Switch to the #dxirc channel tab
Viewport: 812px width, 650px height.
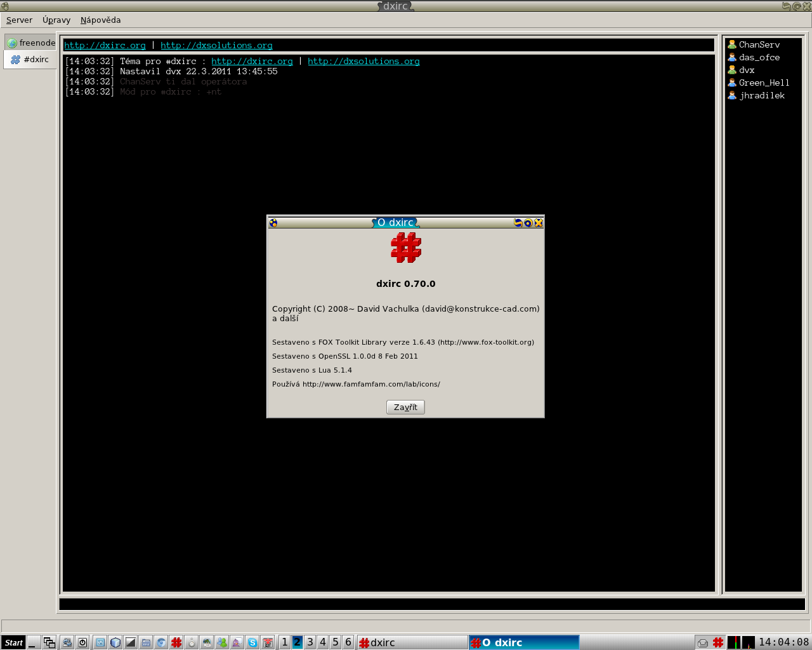pos(30,60)
